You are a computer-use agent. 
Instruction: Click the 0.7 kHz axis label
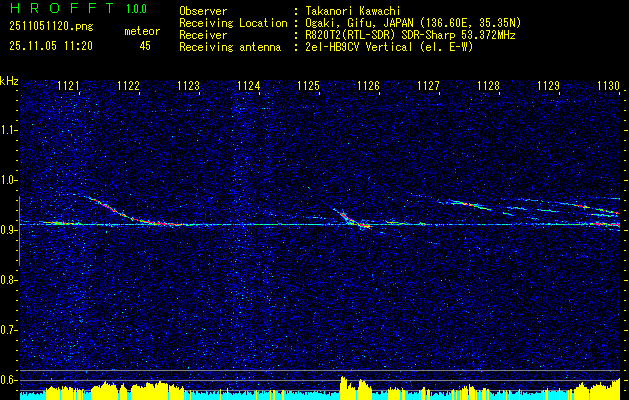(x=8, y=331)
